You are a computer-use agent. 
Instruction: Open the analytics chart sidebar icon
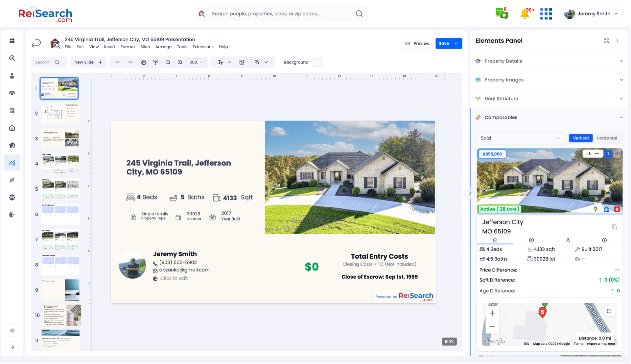[x=12, y=163]
